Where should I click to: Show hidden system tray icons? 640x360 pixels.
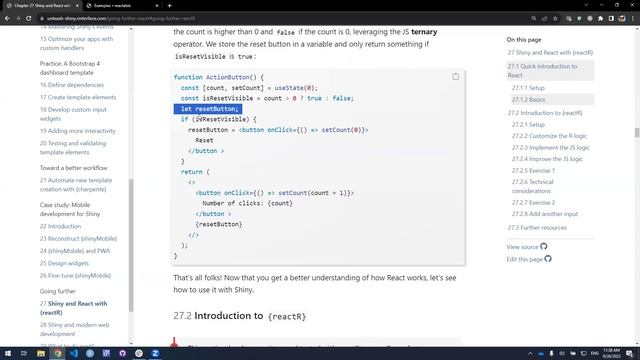(530, 353)
